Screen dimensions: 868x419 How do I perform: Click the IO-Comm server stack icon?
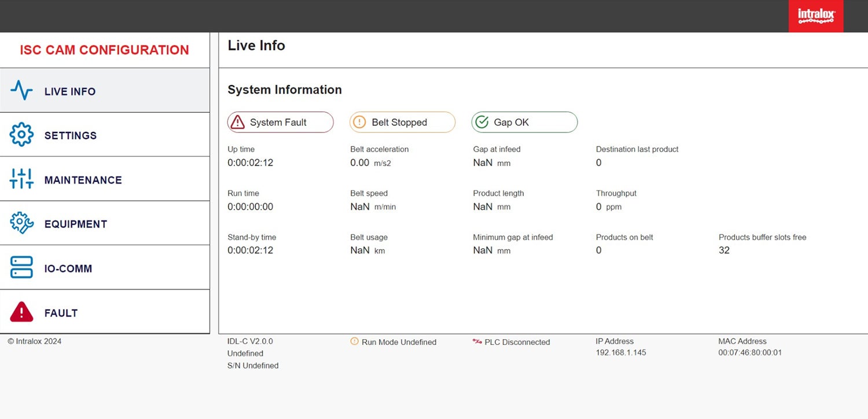21,267
